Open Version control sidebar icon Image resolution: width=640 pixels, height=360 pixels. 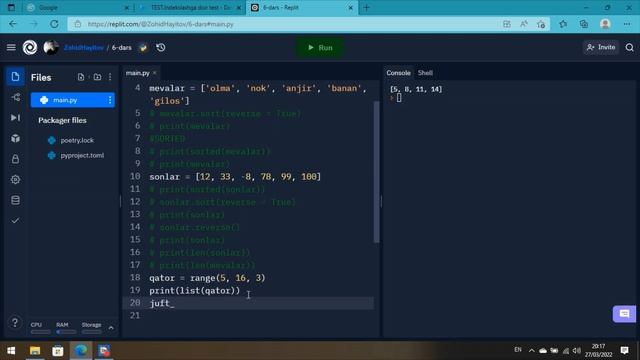click(x=16, y=97)
